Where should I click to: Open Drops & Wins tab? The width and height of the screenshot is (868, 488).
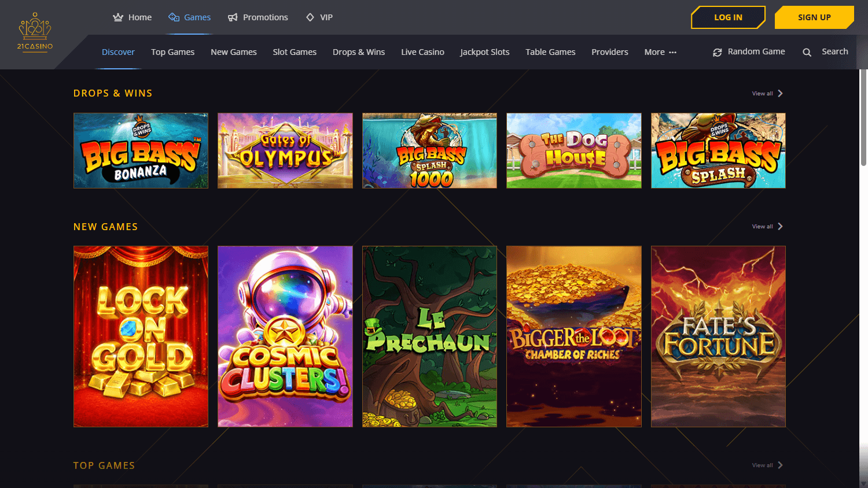coord(359,52)
